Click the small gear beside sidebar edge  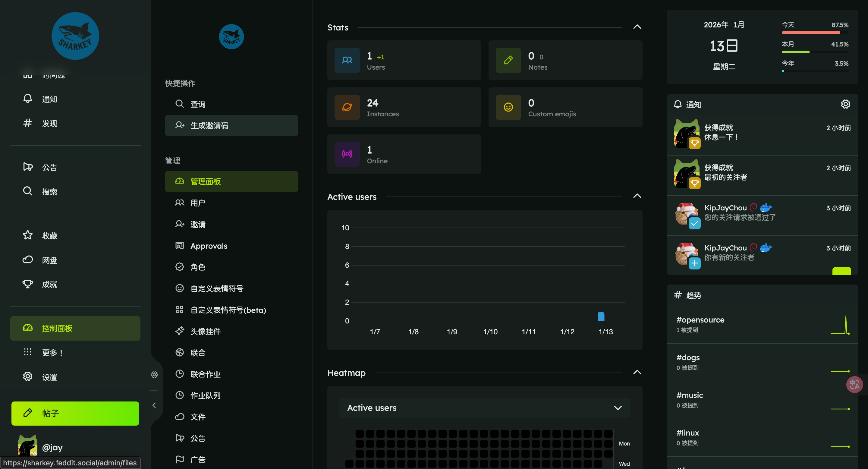(154, 374)
